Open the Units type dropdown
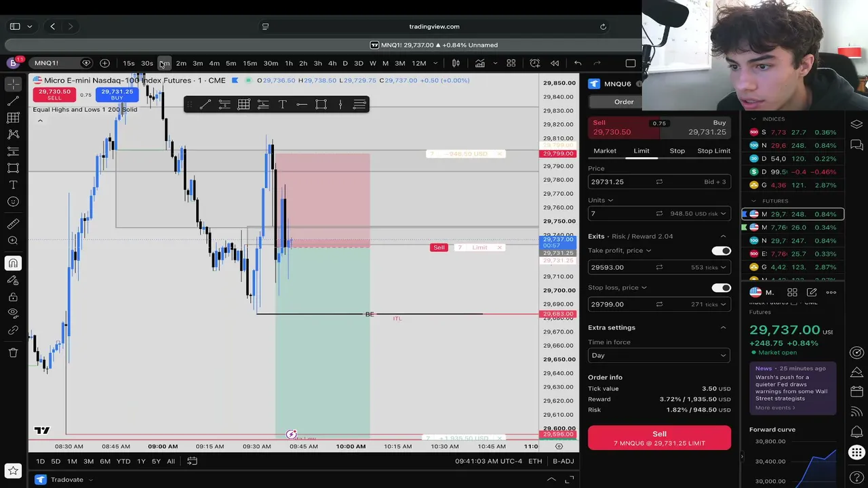868x488 pixels. click(x=600, y=200)
